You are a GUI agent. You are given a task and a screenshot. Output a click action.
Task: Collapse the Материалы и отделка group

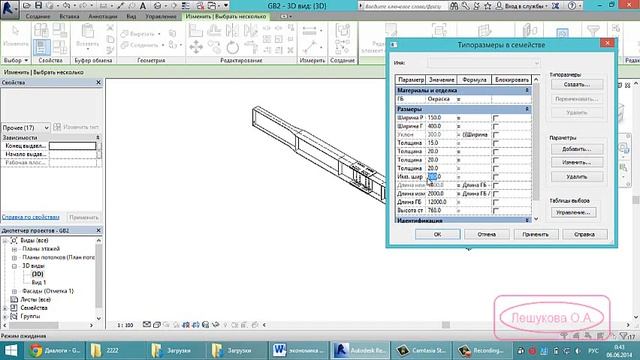527,90
